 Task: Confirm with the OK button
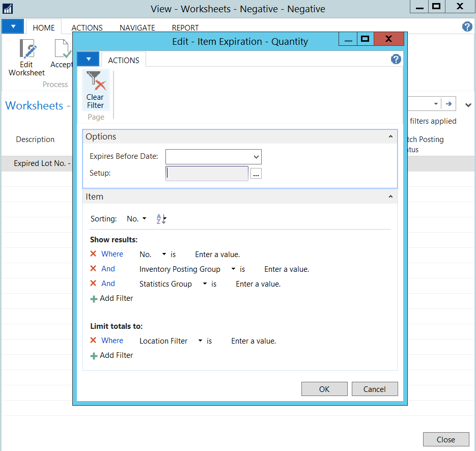(324, 389)
